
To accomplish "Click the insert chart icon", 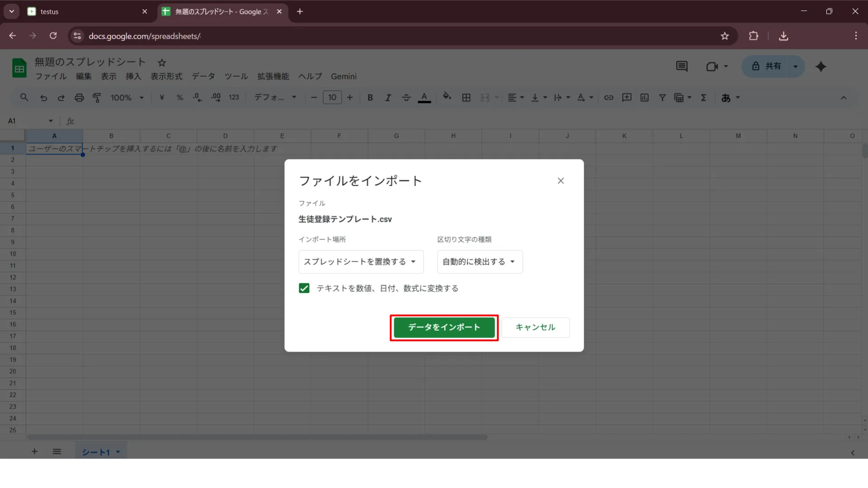I will [x=645, y=98].
